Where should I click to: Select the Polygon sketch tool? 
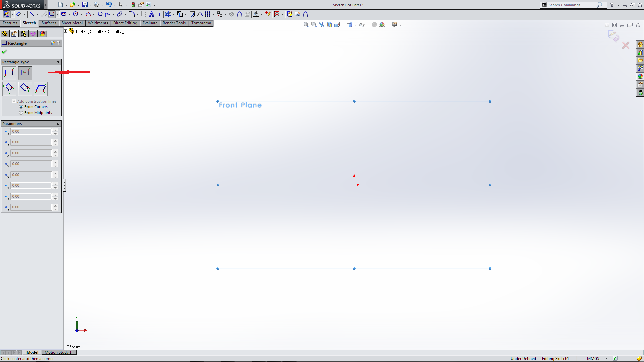point(100,14)
